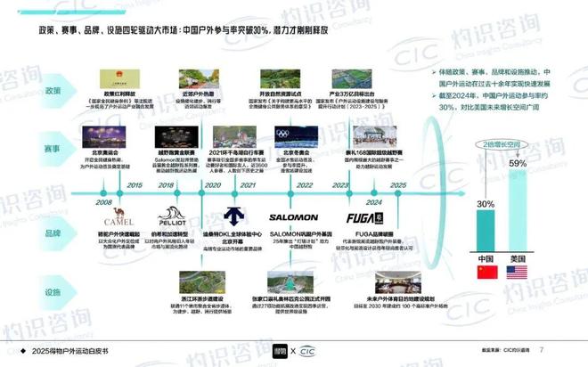
Task: Open the 张家口崇礼奥林匹克公园 ski jump thumbnail
Action: tap(290, 282)
